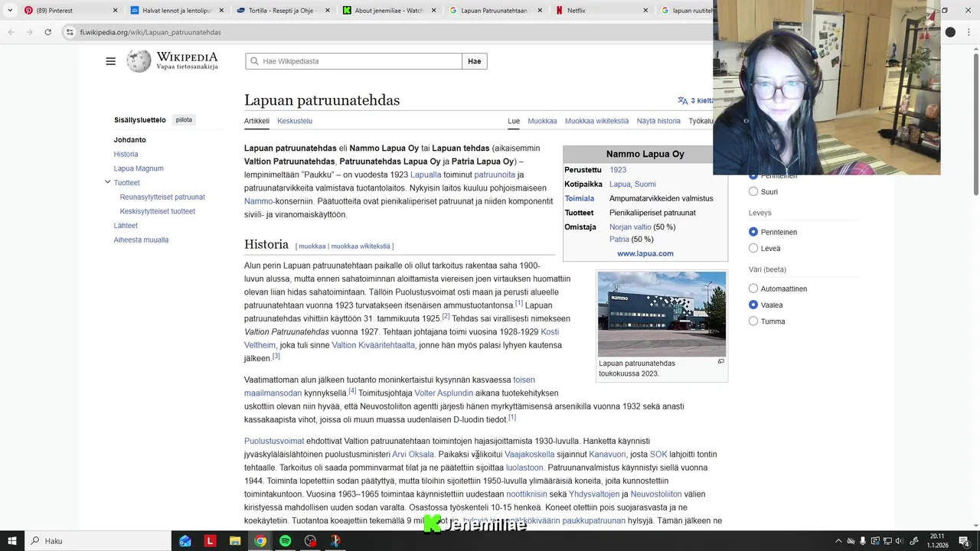The height and width of the screenshot is (551, 980).
Task: Switch to the Tortilla Resepti tab
Action: [x=283, y=11]
